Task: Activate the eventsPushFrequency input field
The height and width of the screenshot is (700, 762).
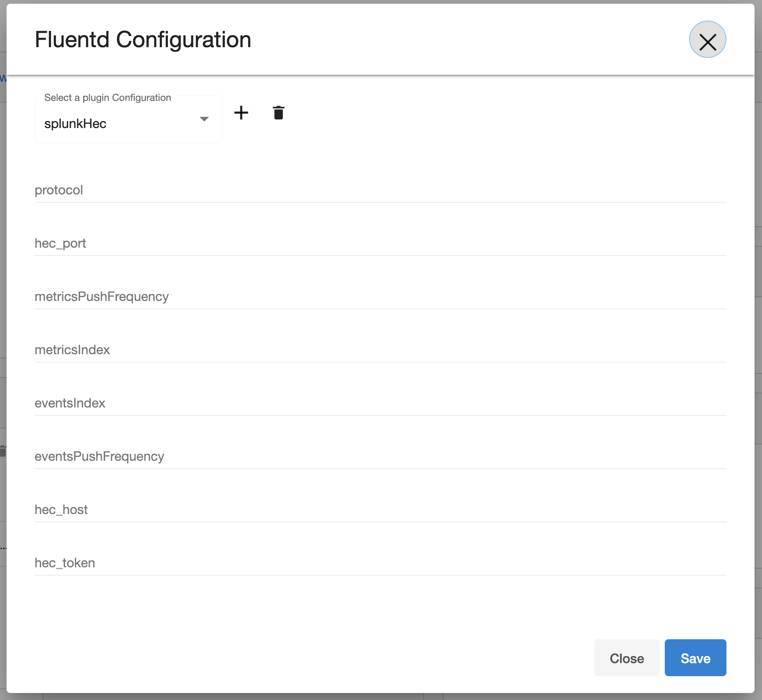Action: pos(380,457)
